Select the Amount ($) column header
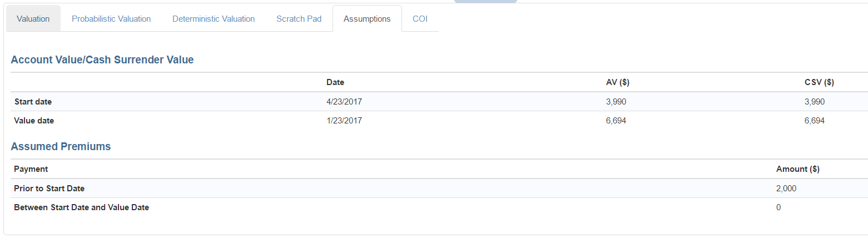The height and width of the screenshot is (238, 868). [797, 169]
